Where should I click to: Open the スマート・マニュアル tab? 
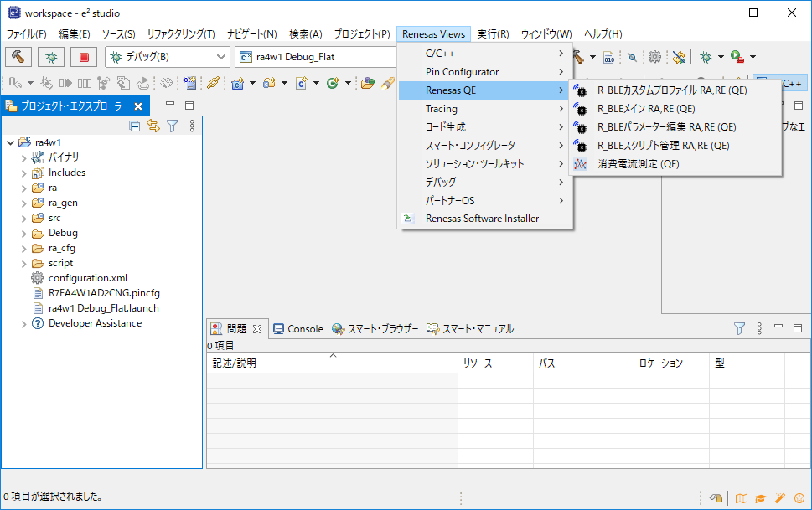coord(470,329)
